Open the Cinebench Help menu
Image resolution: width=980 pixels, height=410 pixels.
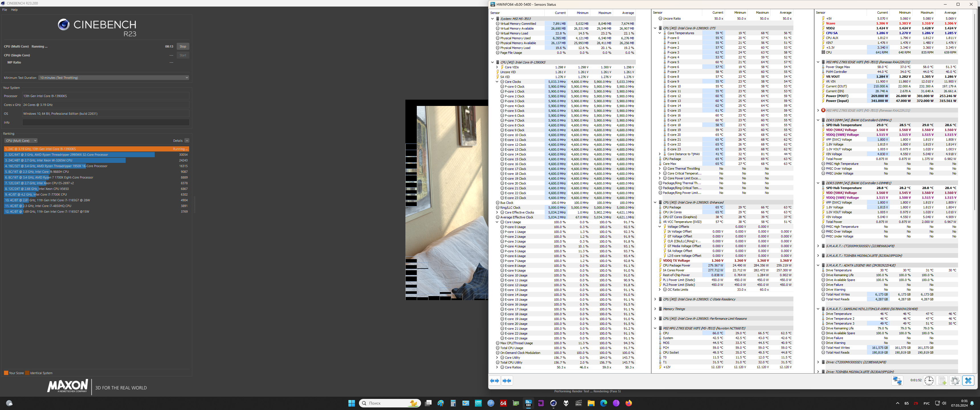(x=14, y=10)
